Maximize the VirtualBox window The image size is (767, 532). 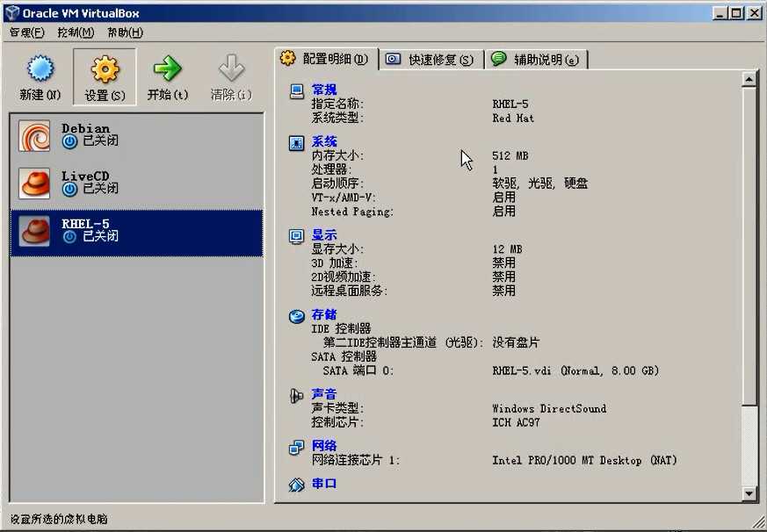point(736,13)
